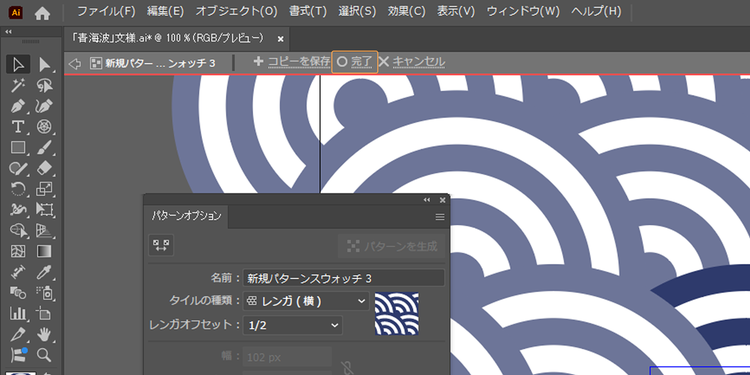Select the Gradient tool

click(x=44, y=251)
